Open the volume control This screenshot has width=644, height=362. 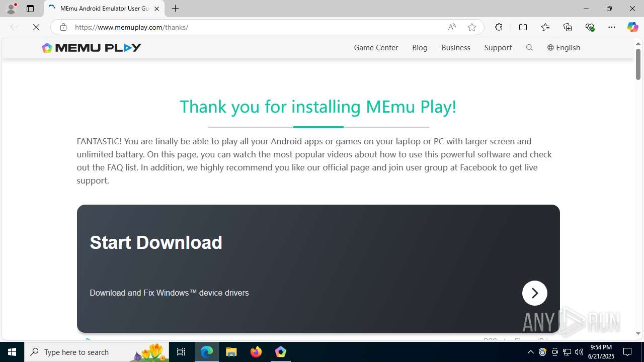[579, 352]
